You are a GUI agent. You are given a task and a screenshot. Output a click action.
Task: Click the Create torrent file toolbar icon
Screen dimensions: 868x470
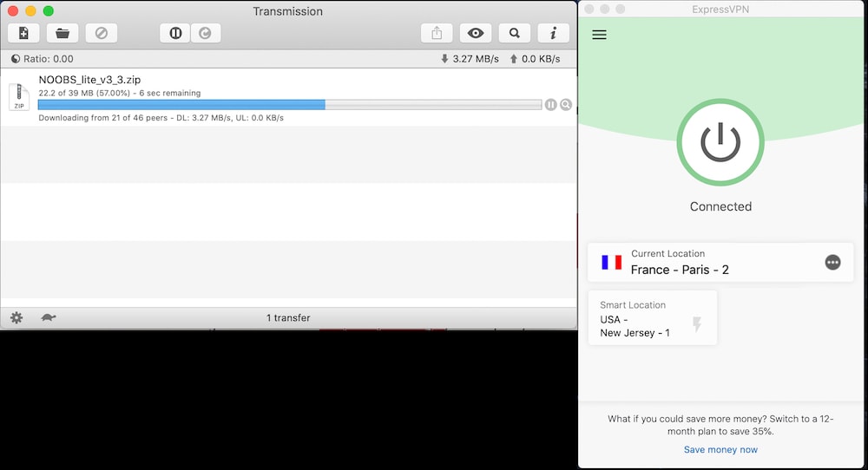(x=23, y=33)
